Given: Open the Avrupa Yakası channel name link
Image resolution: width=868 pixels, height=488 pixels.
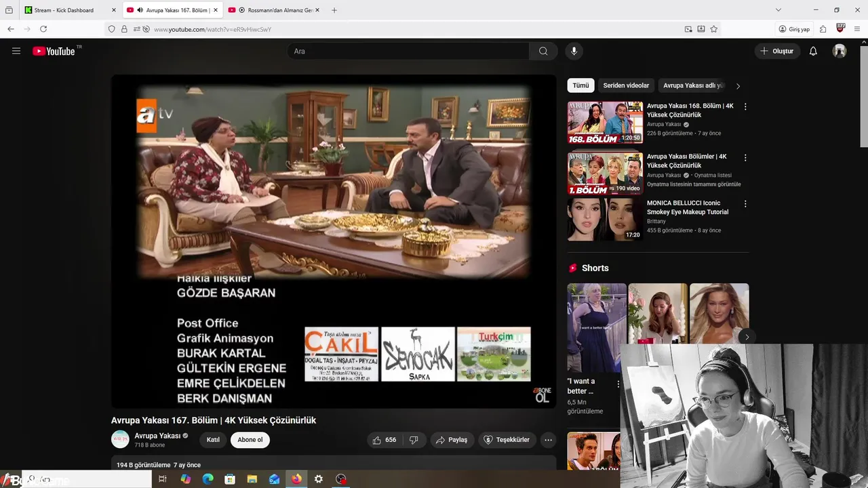Looking at the screenshot, I should click(x=157, y=436).
